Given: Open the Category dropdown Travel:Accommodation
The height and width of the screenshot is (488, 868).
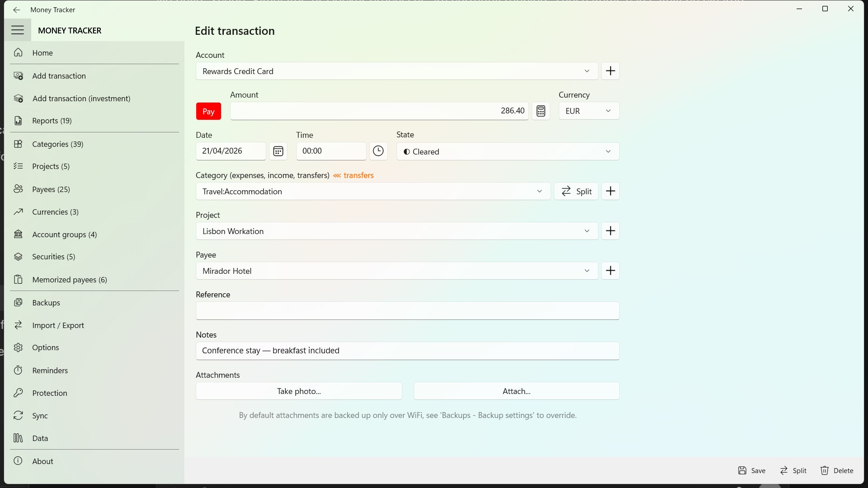Looking at the screenshot, I should [x=373, y=191].
